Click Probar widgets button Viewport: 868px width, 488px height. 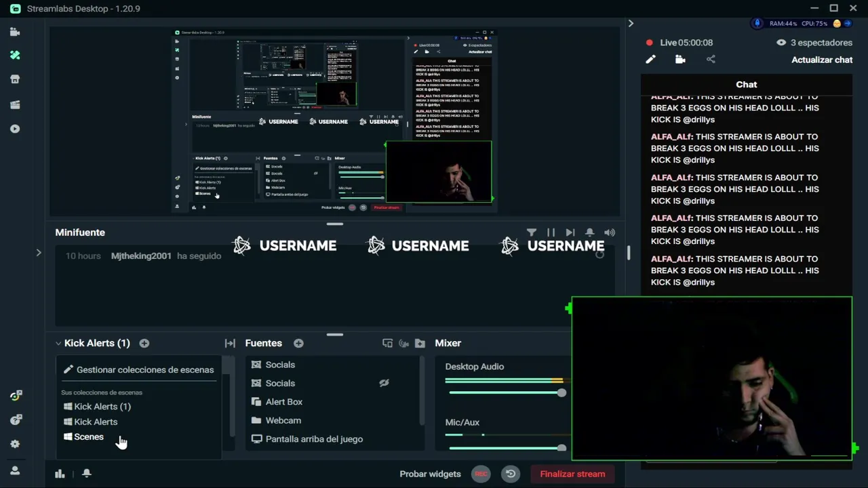(430, 474)
